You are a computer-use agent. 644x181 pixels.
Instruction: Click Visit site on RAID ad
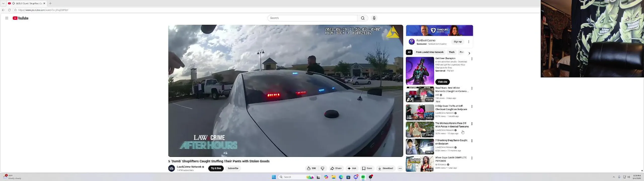pos(442,82)
